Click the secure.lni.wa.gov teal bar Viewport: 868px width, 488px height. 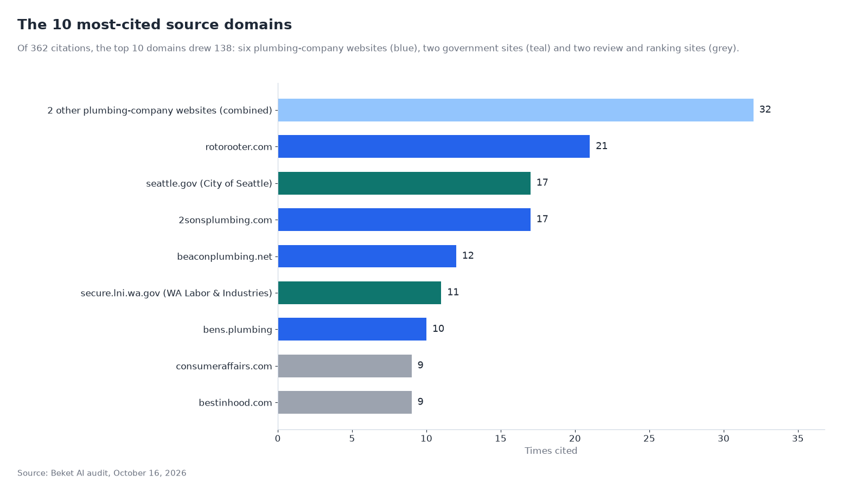[x=360, y=293]
